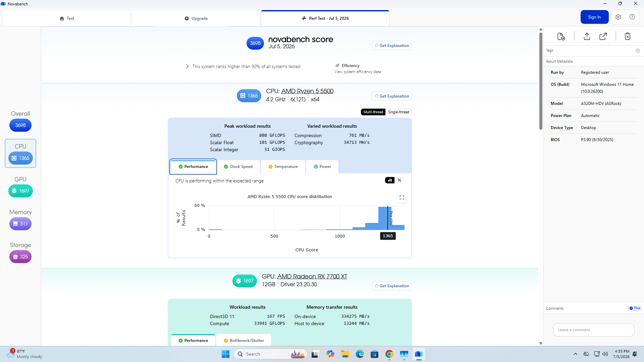The image size is (644, 362).
Task: Expand chart to fullscreen icon
Action: click(402, 197)
